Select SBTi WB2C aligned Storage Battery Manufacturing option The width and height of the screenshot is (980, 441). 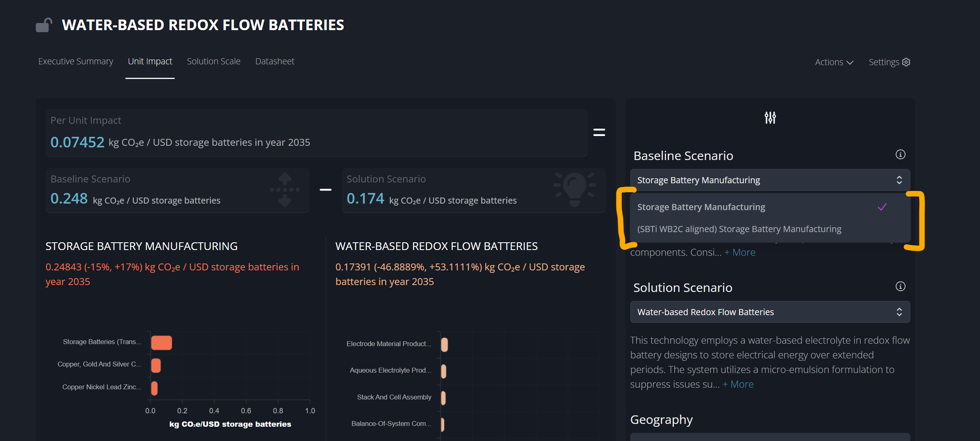coord(770,229)
